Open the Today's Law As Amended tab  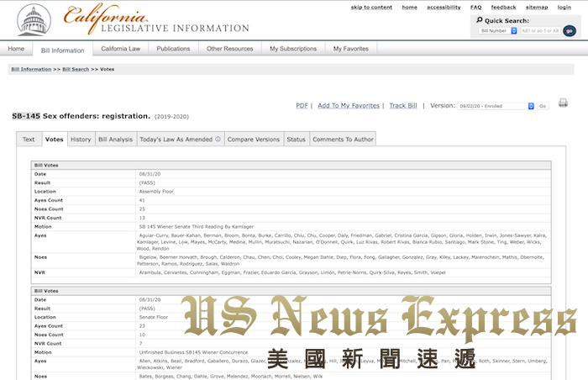coord(181,139)
